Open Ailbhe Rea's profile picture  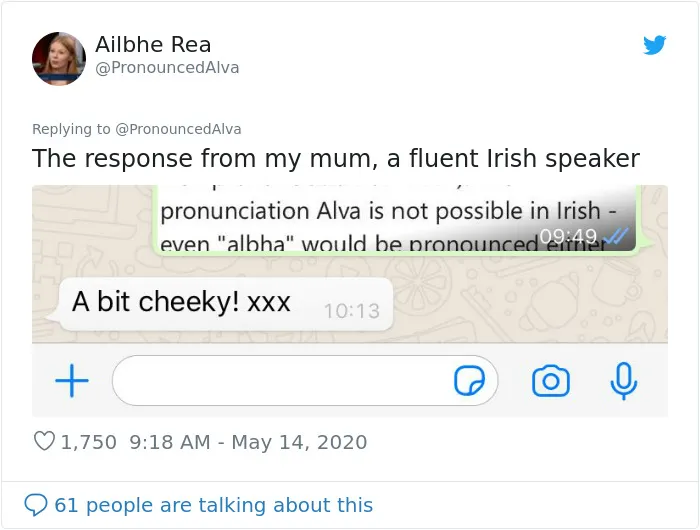(x=59, y=58)
